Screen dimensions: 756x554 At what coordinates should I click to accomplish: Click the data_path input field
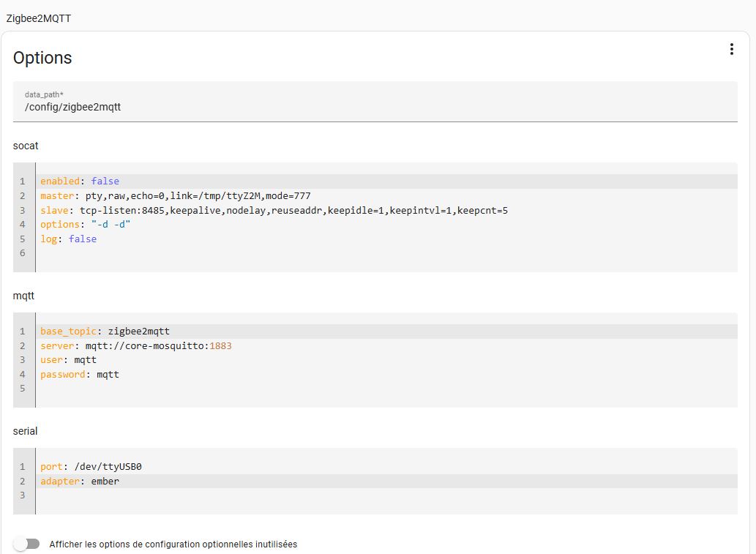375,102
